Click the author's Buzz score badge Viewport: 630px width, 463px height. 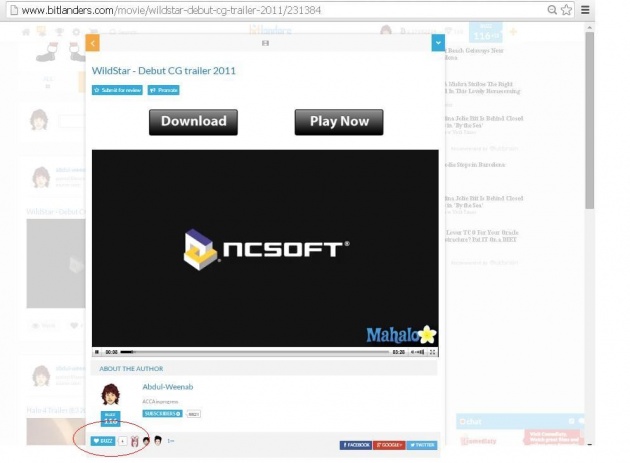coord(110,419)
